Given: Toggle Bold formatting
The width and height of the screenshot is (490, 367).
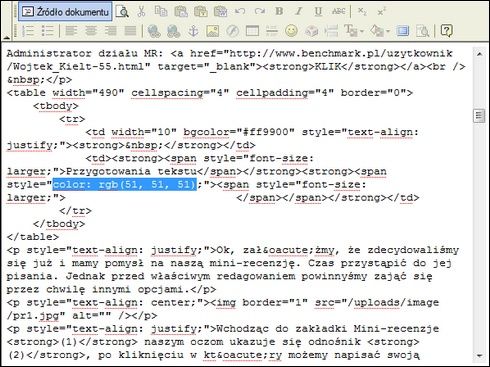Looking at the screenshot, I should (x=279, y=12).
